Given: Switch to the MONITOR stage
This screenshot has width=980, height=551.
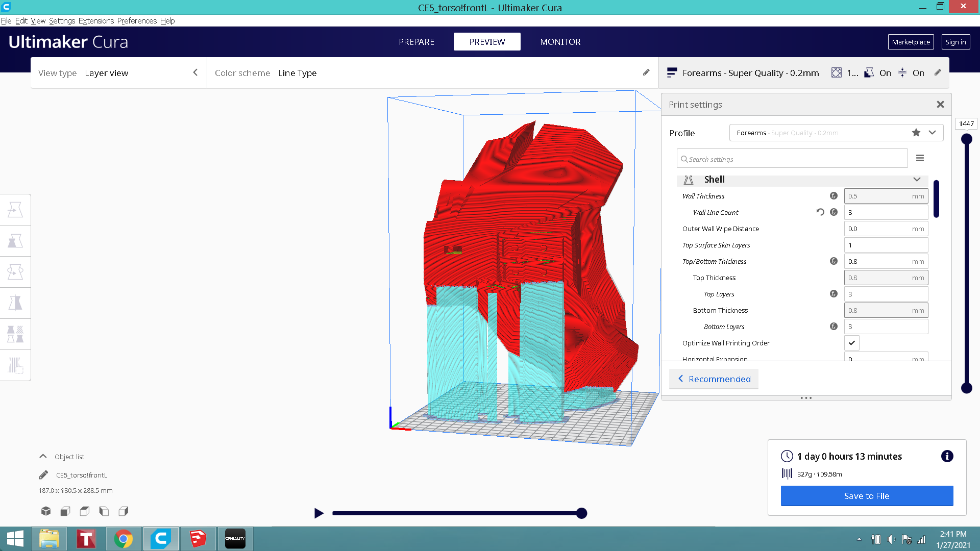Looking at the screenshot, I should pyautogui.click(x=560, y=42).
